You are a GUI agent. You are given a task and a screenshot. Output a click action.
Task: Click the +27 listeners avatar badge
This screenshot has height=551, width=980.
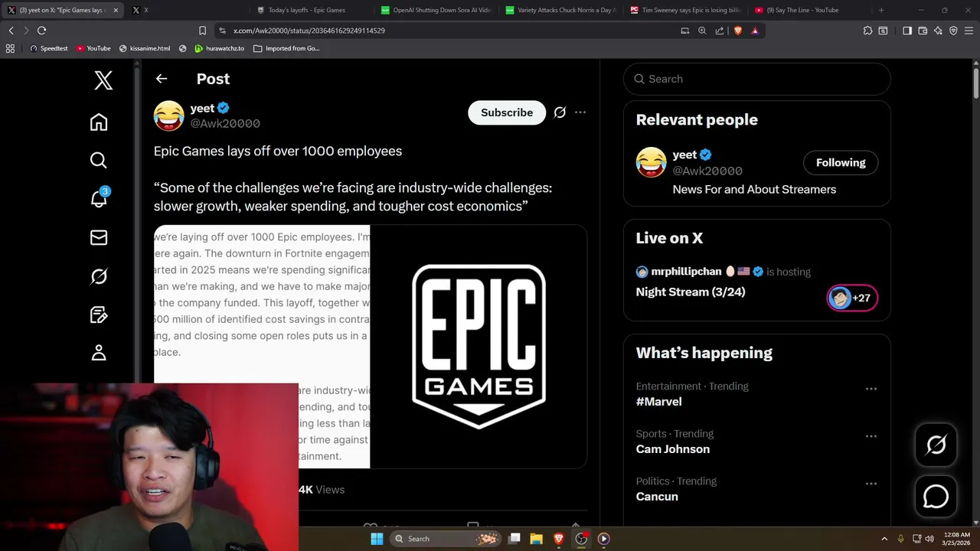coord(852,298)
